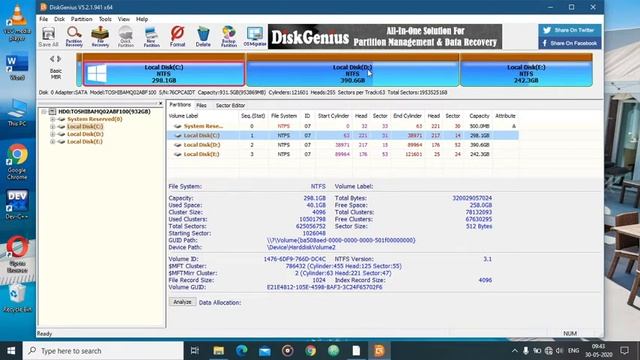Image resolution: width=640 pixels, height=360 pixels.
Task: Switch to the Partitions tab
Action: 180,105
